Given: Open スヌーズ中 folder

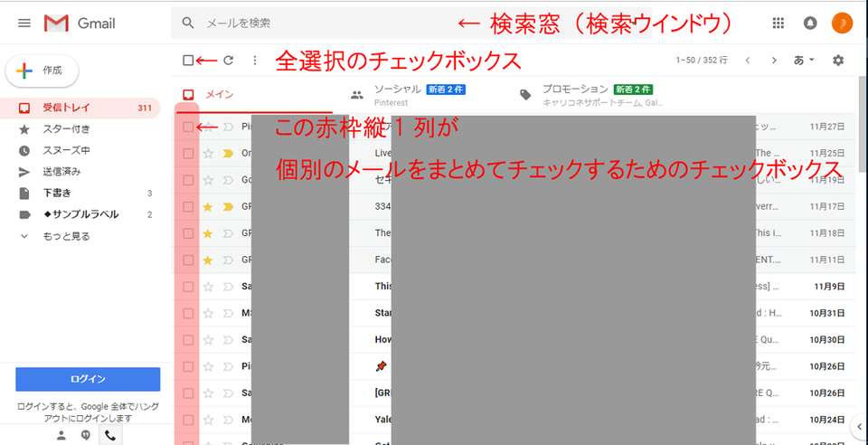Looking at the screenshot, I should 80,150.
